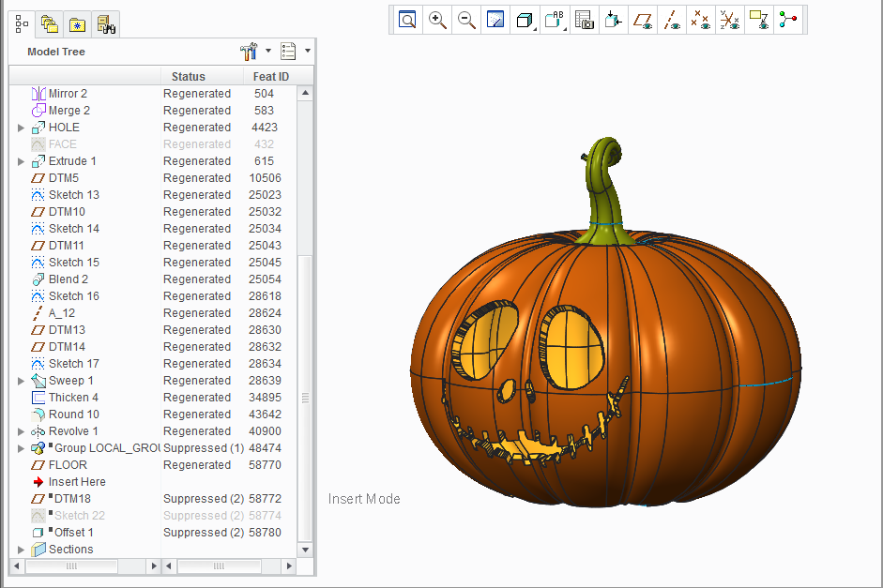883x588 pixels.
Task: Click the Refit view icon
Action: pos(407,21)
